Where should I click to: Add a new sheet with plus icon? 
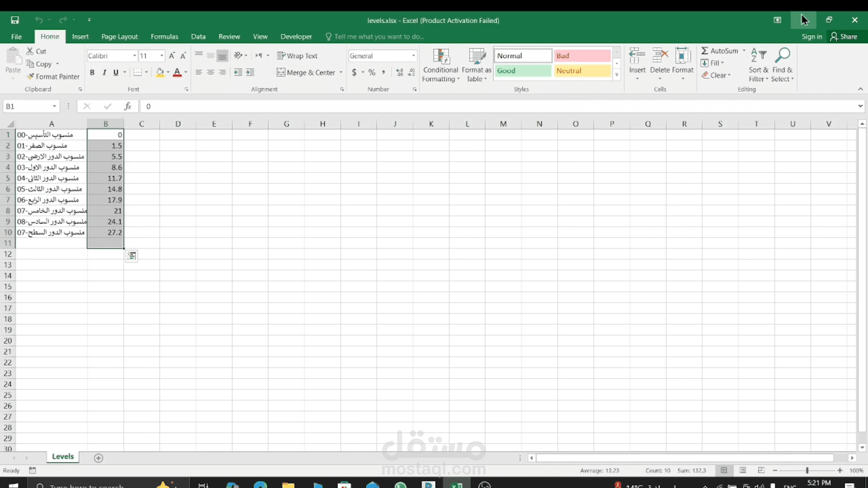coord(99,458)
